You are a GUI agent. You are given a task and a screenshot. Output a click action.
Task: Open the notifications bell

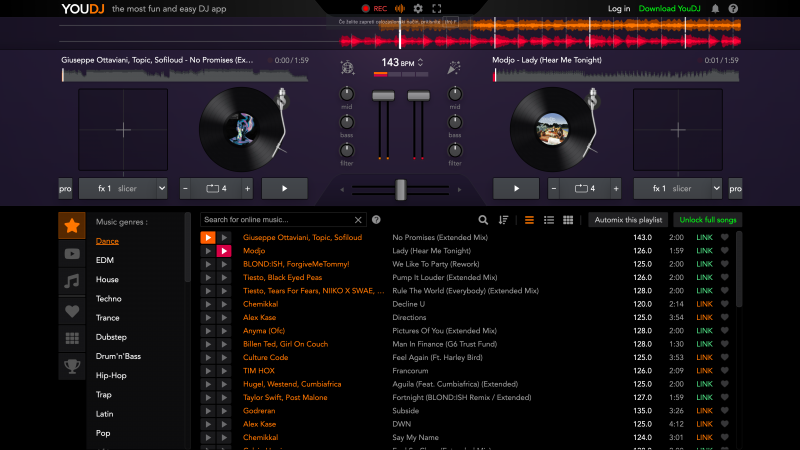tap(715, 8)
